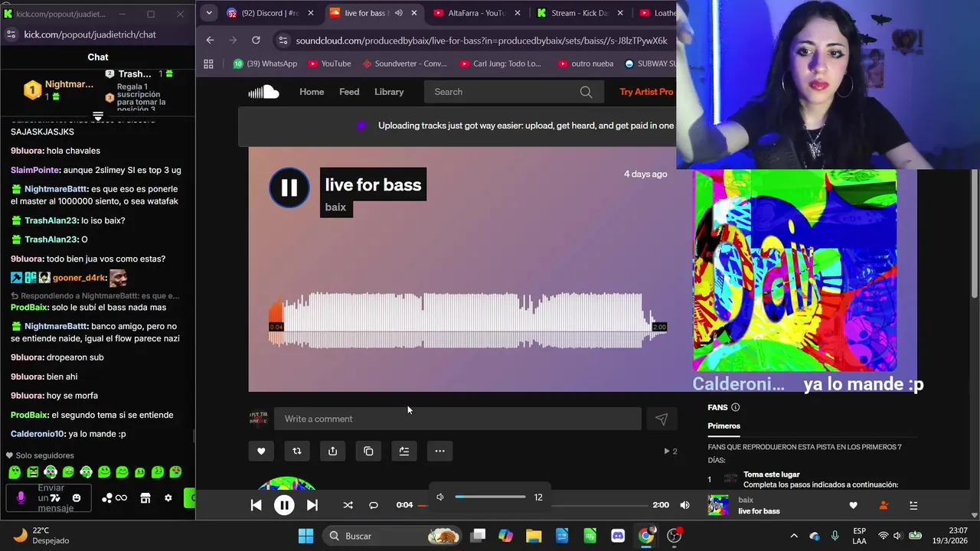Open the next up queue list icon
This screenshot has width=980, height=551.
coord(913,505)
